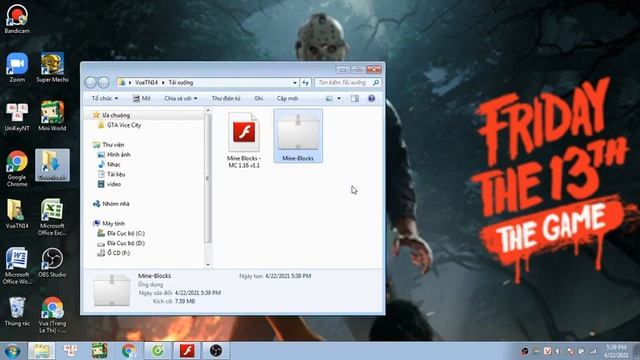
Task: Open view options dropdown arrow
Action: (339, 98)
